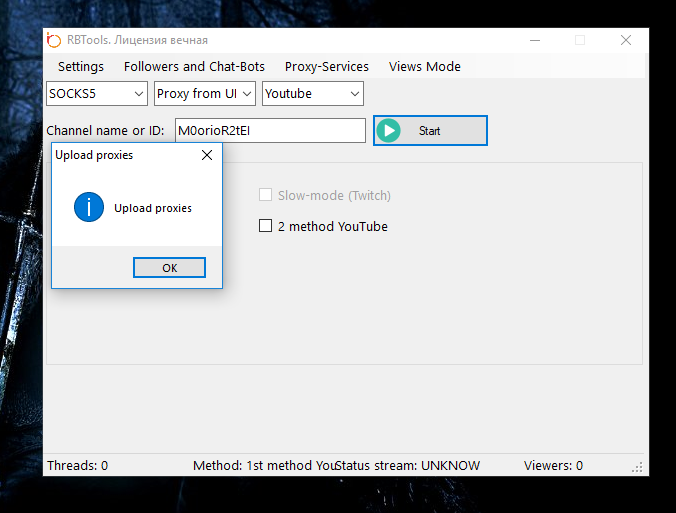
Task: Click the resize grip in status bar corner
Action: pyautogui.click(x=638, y=467)
